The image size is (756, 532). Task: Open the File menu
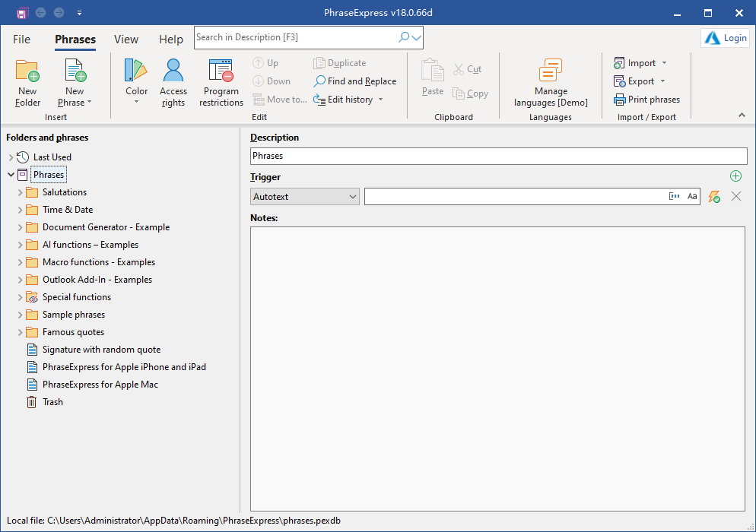point(21,40)
